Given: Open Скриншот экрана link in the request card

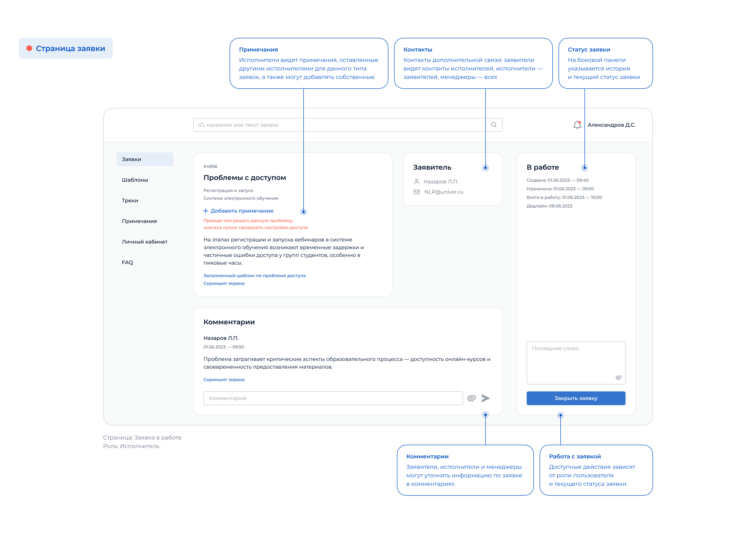Looking at the screenshot, I should (224, 283).
